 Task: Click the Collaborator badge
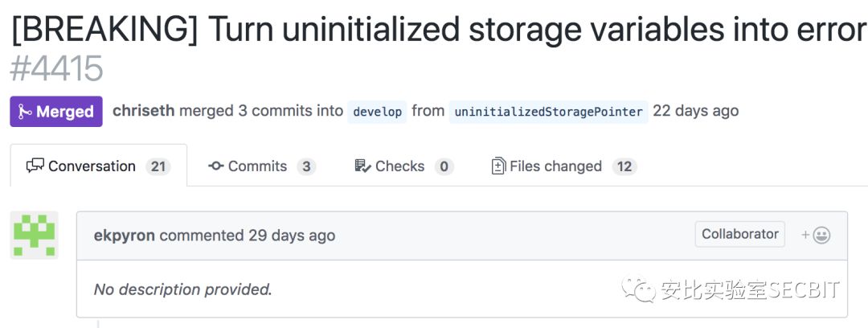point(739,234)
